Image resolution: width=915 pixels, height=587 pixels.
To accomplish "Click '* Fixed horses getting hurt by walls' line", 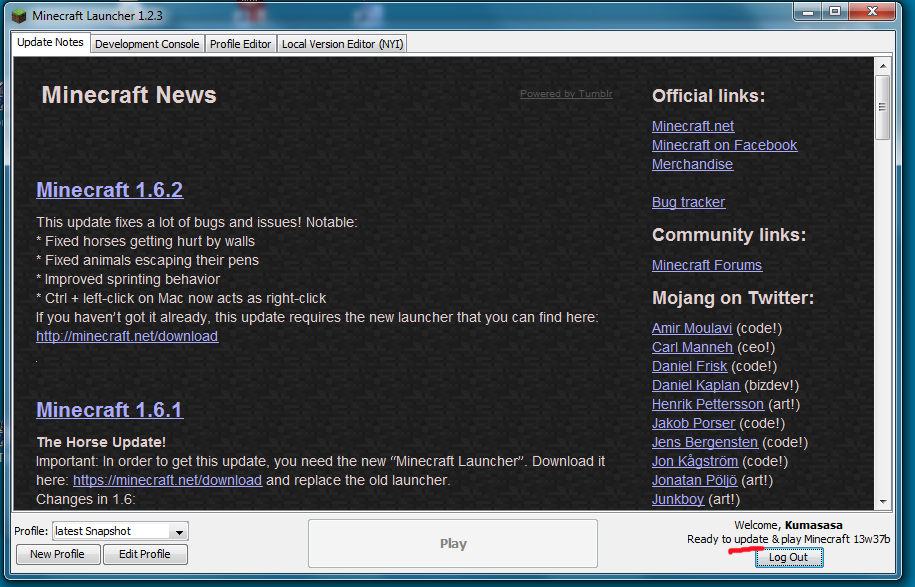I will (145, 242).
